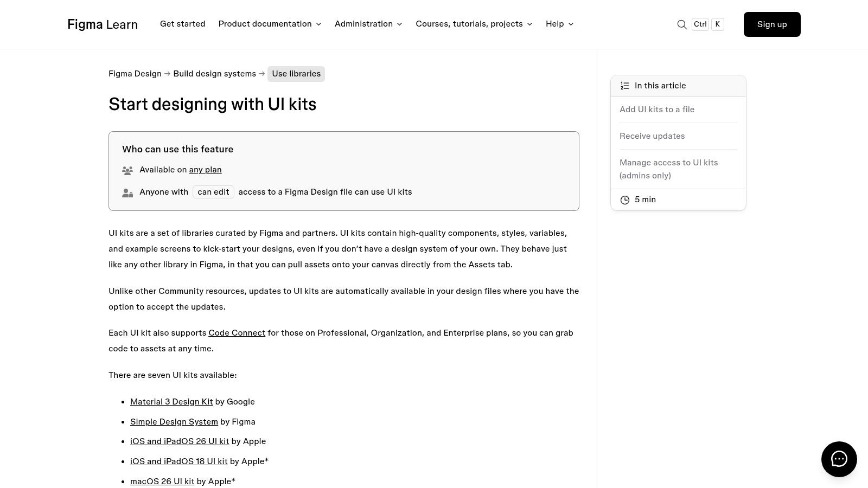The image size is (868, 488).
Task: Open the chat support bubble
Action: [839, 459]
